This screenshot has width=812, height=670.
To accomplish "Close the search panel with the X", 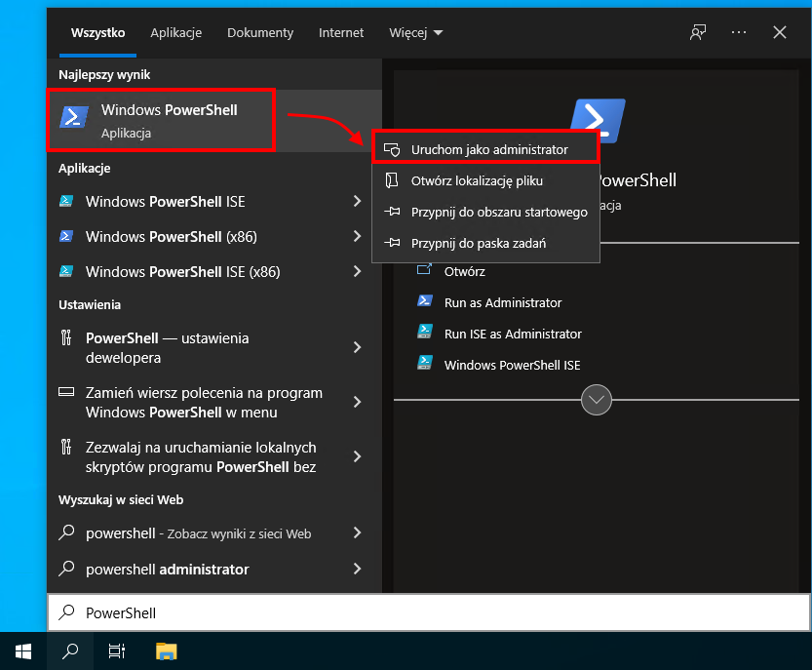I will click(780, 32).
